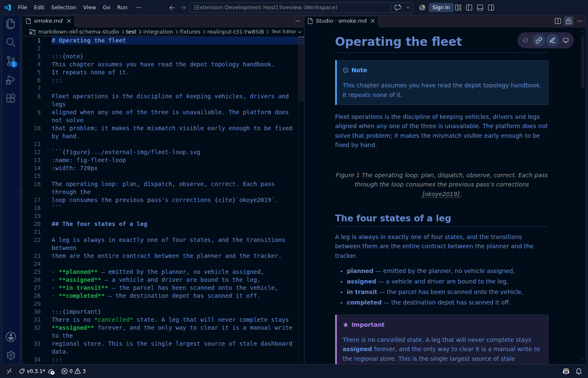Open More Actions for the Studio editor group
Viewport: 588px width, 378px height.
point(580,21)
